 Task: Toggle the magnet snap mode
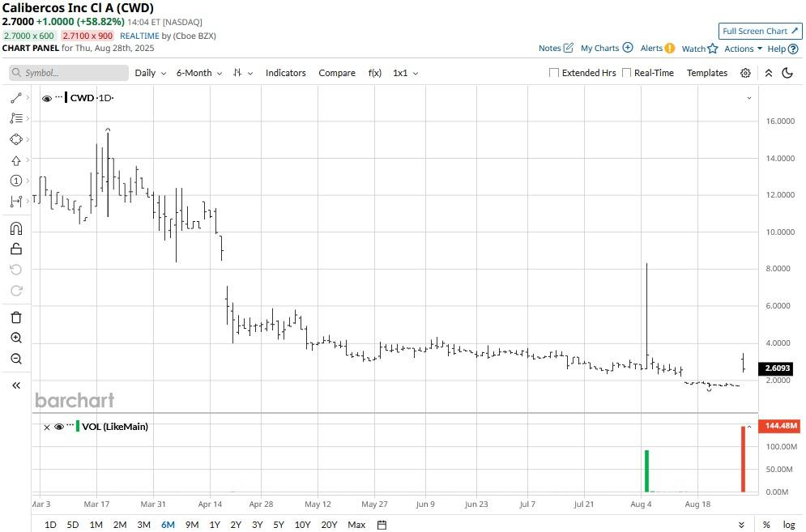(16, 228)
